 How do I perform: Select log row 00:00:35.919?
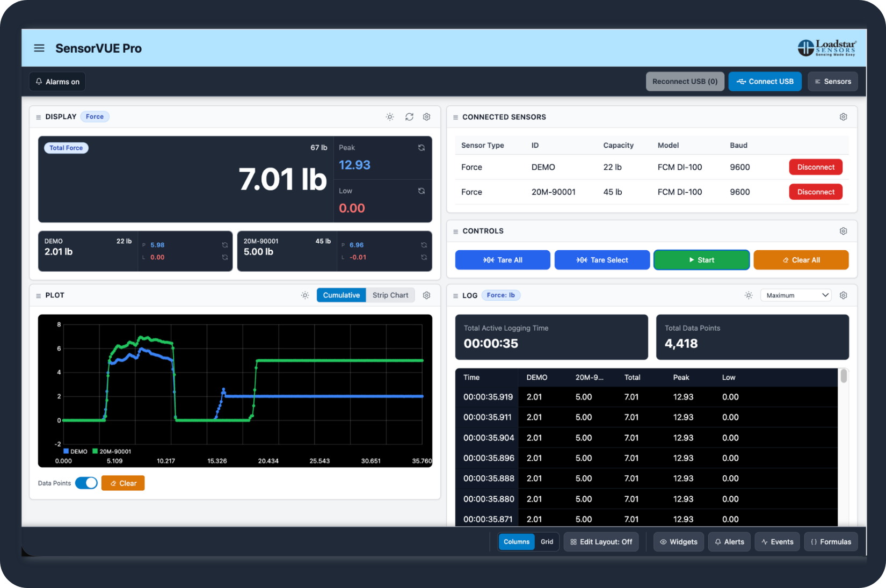pyautogui.click(x=646, y=397)
